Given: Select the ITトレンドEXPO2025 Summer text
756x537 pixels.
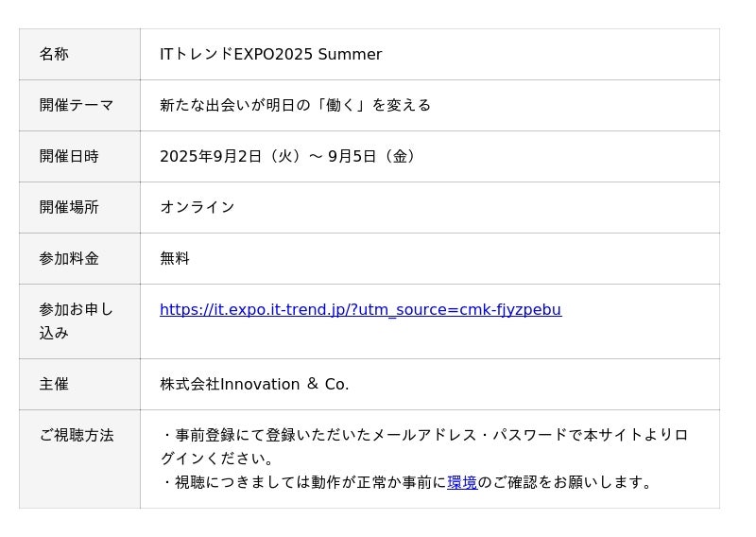Looking at the screenshot, I should [x=270, y=55].
